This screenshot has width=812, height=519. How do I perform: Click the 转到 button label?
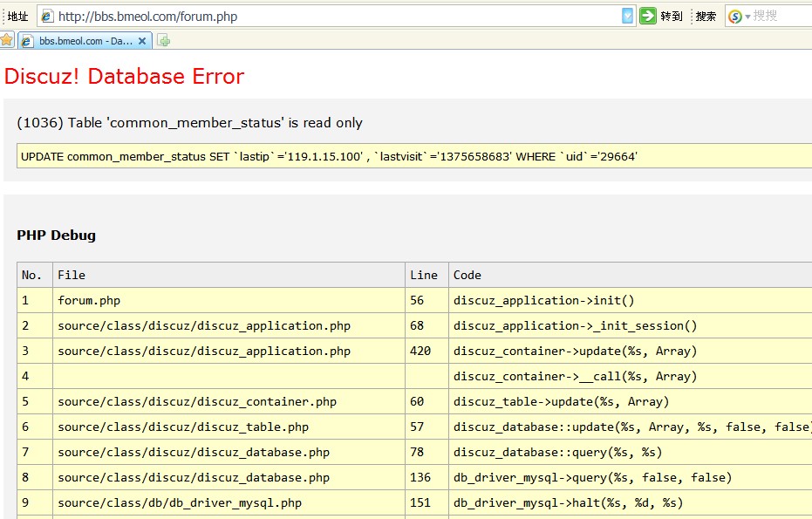672,17
